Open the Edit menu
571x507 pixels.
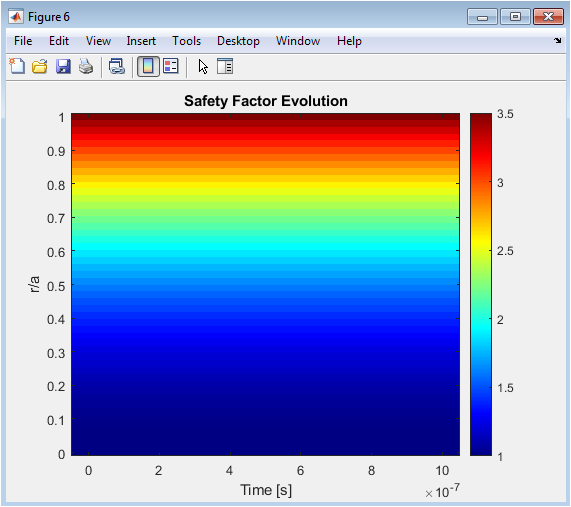pyautogui.click(x=59, y=41)
